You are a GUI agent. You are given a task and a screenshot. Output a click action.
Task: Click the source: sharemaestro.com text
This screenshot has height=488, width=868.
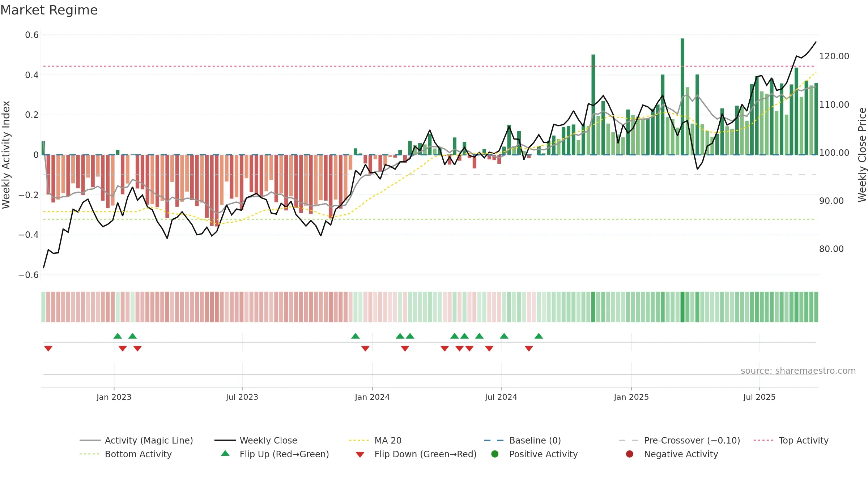tap(798, 371)
